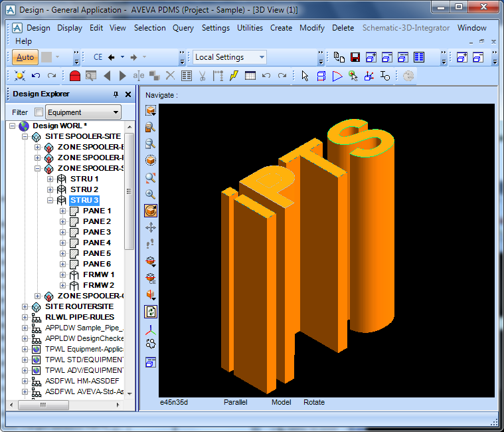Click the red dome Clear Canvas icon
This screenshot has width=504, height=432.
pyautogui.click(x=74, y=76)
